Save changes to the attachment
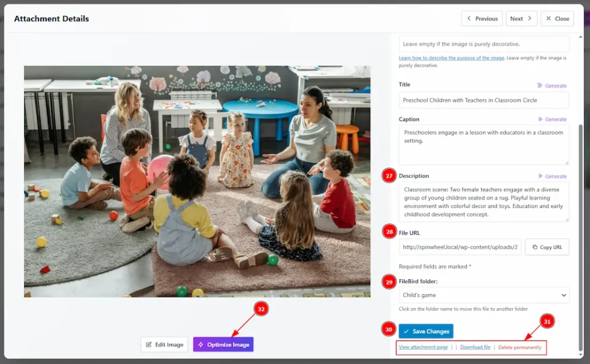 point(426,331)
